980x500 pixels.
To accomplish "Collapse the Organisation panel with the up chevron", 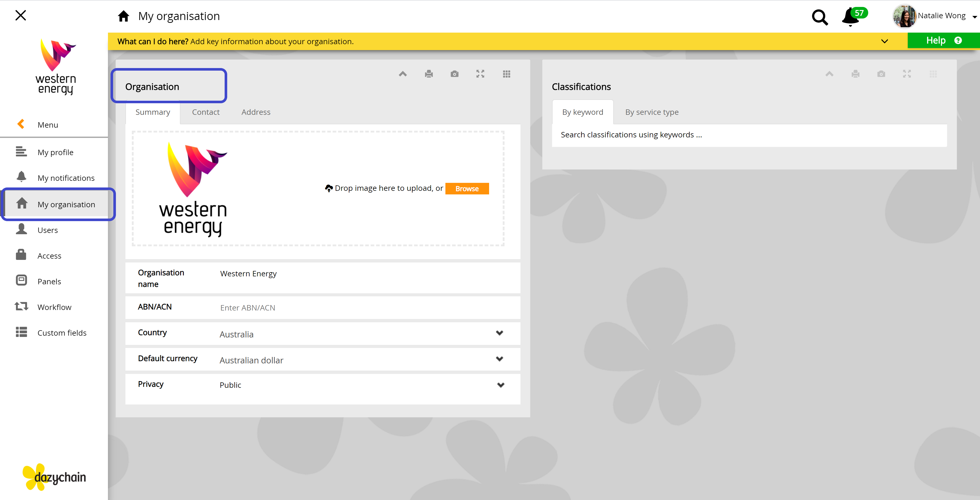I will pyautogui.click(x=403, y=74).
